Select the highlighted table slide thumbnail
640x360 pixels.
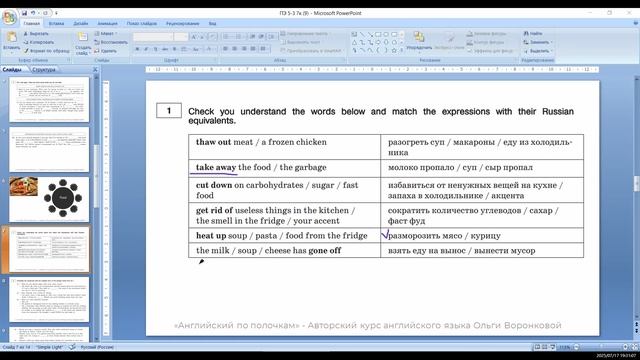click(x=49, y=250)
